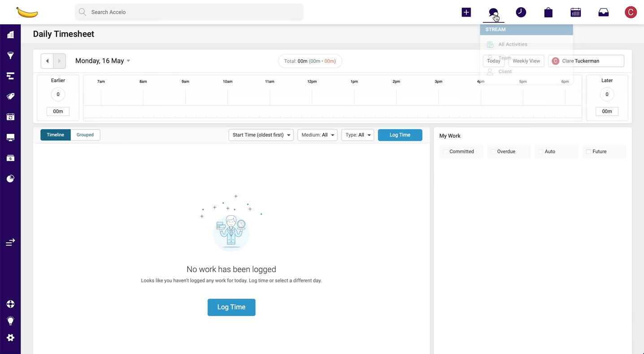Click the My Work panel heading
This screenshot has width=644, height=354.
[450, 136]
